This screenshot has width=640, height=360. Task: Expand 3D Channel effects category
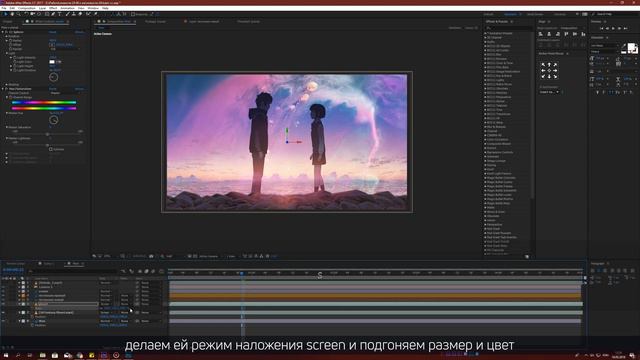coord(485,38)
